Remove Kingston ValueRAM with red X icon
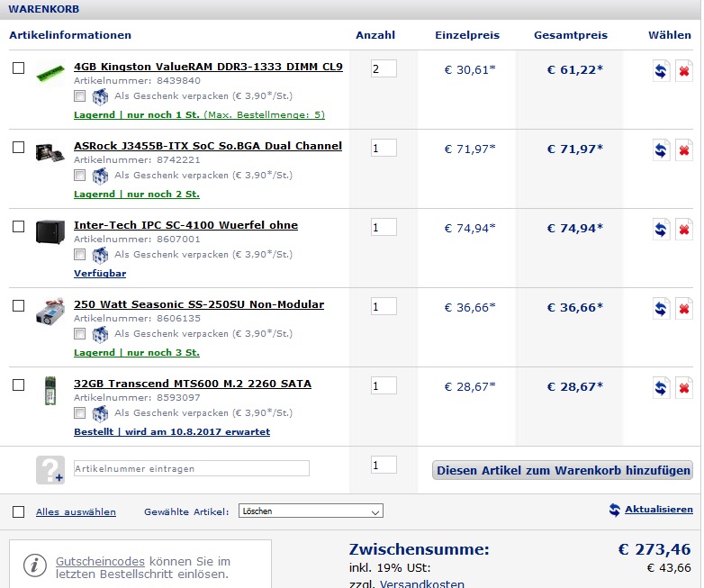 pos(684,70)
